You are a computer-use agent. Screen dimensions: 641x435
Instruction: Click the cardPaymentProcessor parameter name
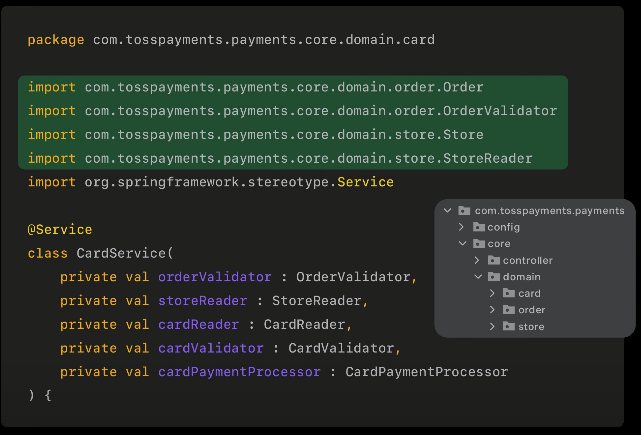tap(239, 372)
